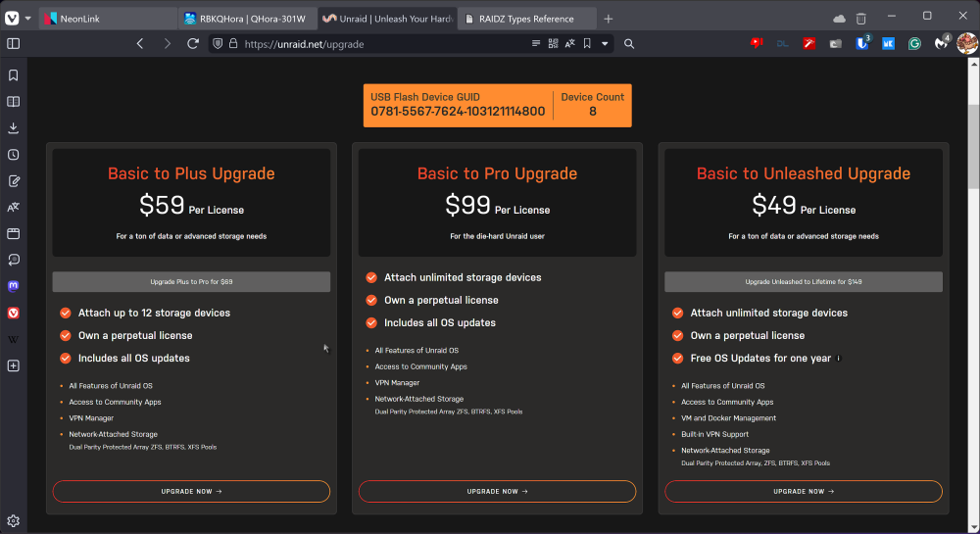This screenshot has width=980, height=534.
Task: Open the Wikipedia web panel
Action: [x=13, y=339]
